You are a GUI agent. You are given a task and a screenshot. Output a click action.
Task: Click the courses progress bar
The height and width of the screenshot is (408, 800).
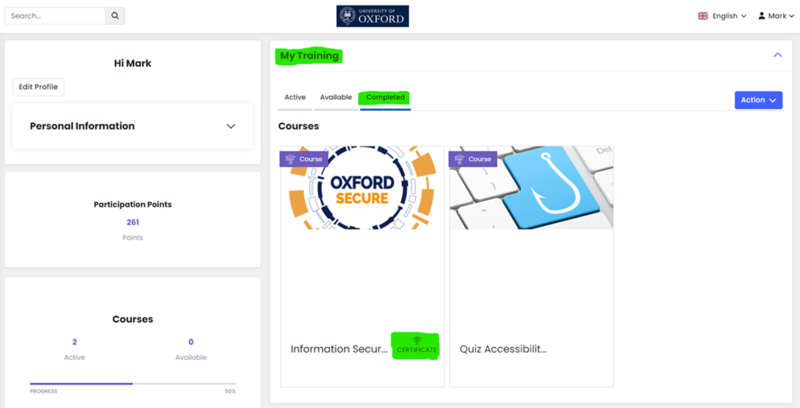pos(133,384)
